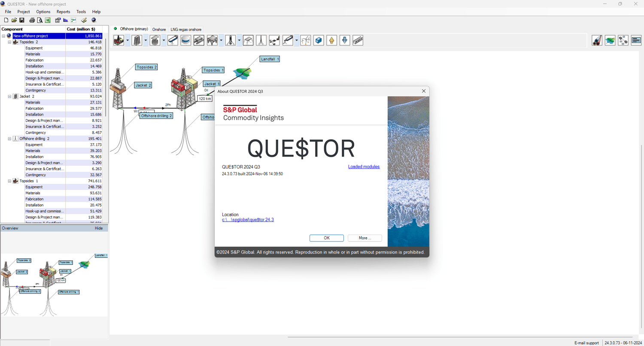Screen dimensions: 644x346
Task: Collapse the New offshore project tree node
Action: click(x=3, y=36)
